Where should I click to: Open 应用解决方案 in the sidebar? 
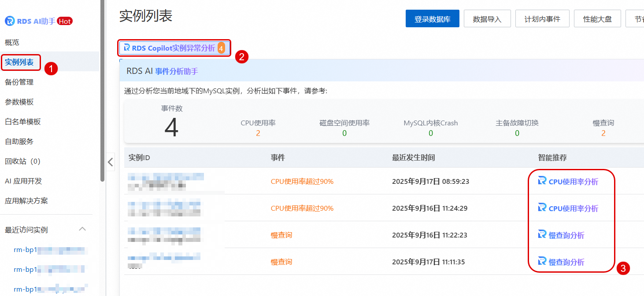[x=26, y=201]
